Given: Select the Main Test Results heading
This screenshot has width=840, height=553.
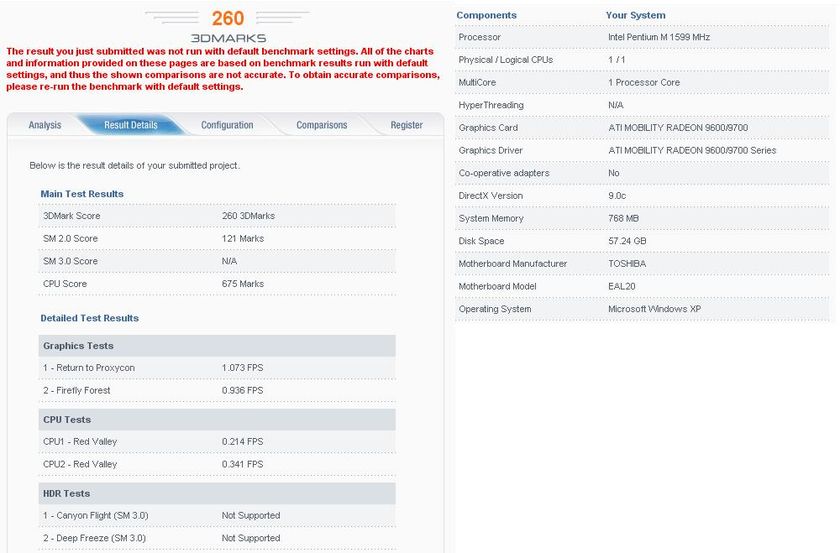Looking at the screenshot, I should (82, 194).
